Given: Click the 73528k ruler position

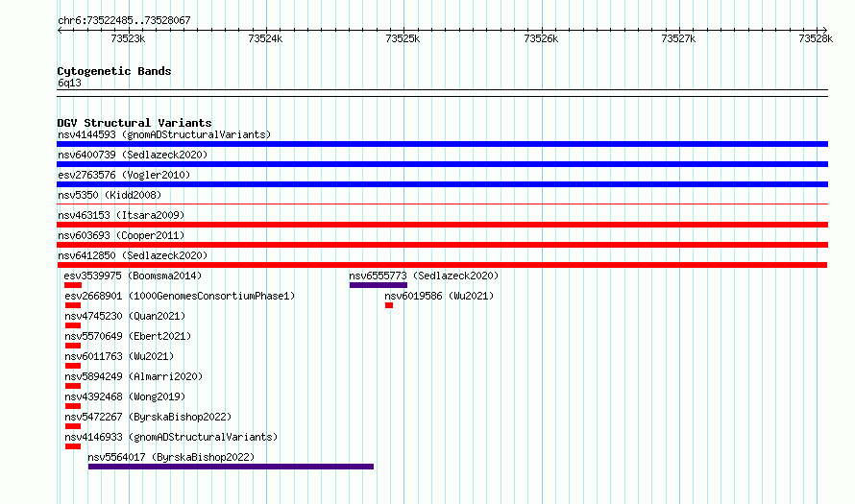Looking at the screenshot, I should pyautogui.click(x=816, y=38).
